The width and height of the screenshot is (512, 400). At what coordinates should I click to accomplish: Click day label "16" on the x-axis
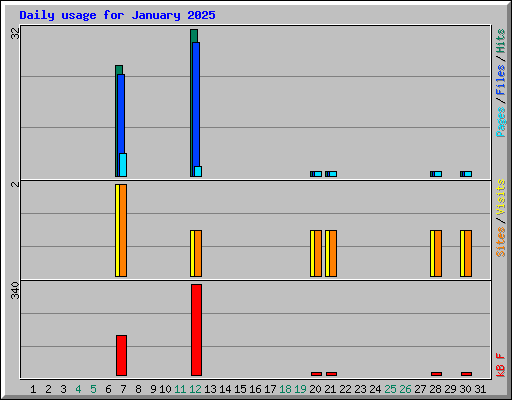pyautogui.click(x=255, y=389)
